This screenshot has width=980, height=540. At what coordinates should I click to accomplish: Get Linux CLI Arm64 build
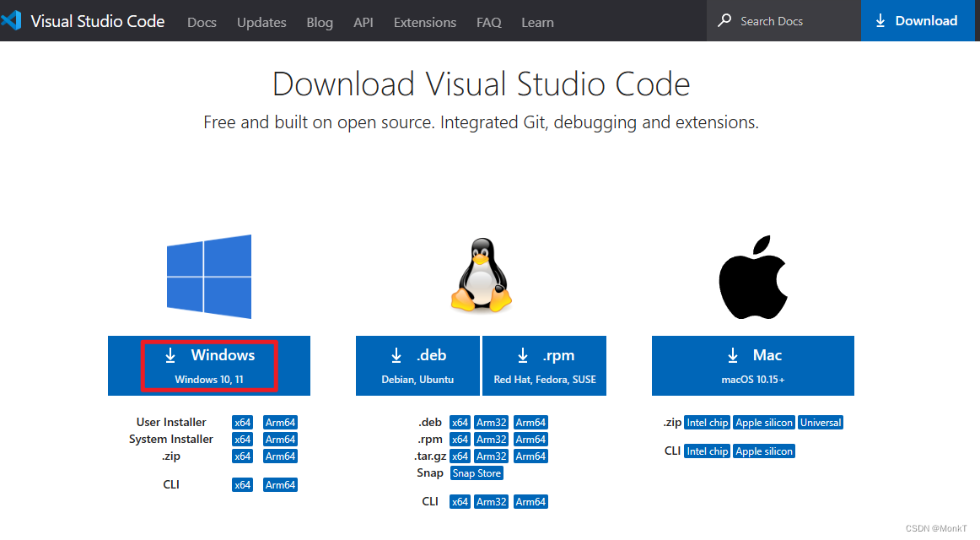(530, 502)
